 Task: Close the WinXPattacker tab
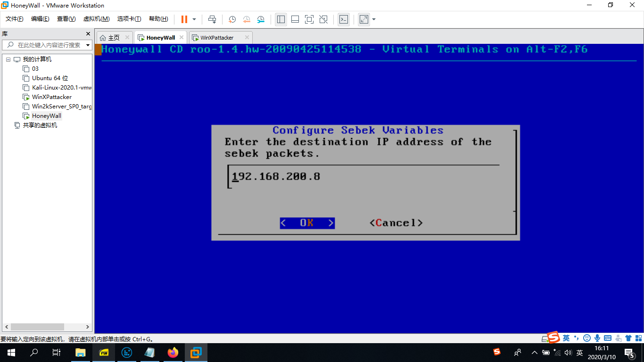pyautogui.click(x=246, y=38)
